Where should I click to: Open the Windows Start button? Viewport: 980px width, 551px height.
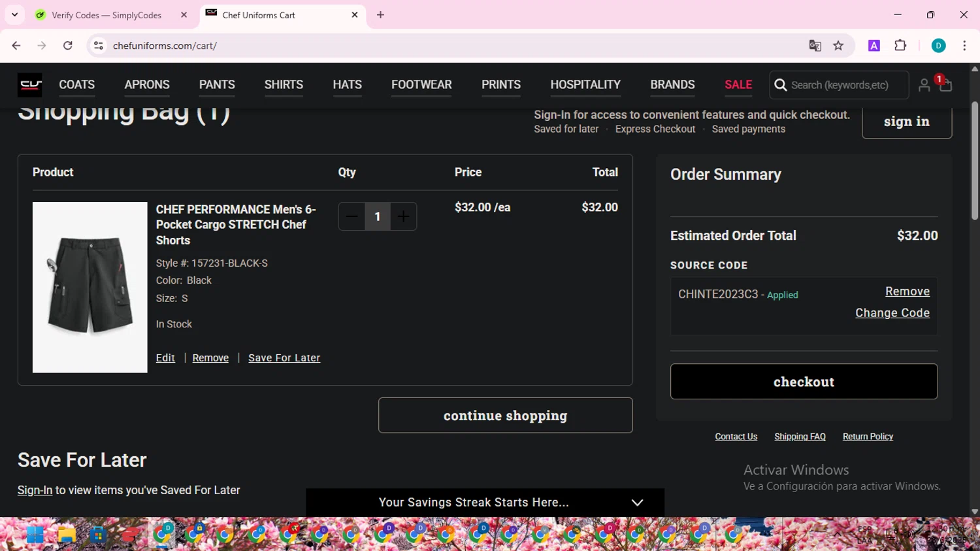point(35,535)
